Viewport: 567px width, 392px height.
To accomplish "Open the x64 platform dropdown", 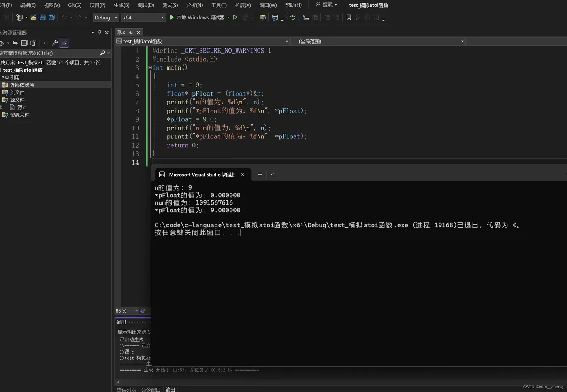I will coord(143,17).
